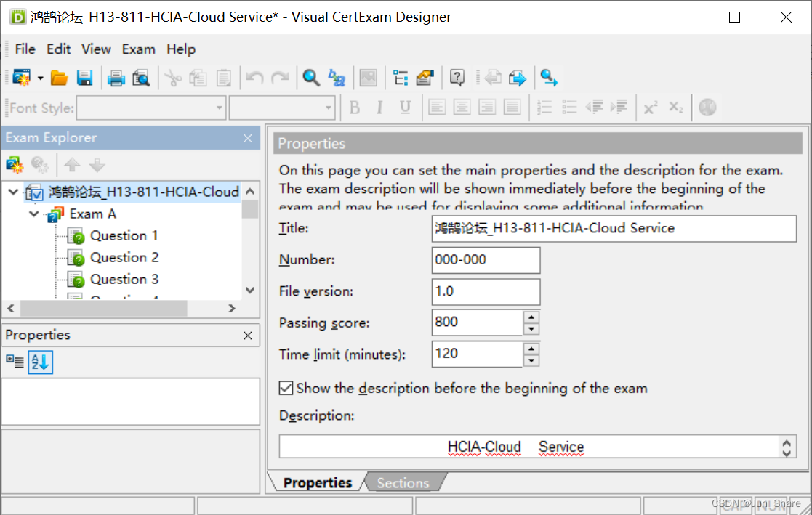The width and height of the screenshot is (812, 515).
Task: Select Question 3 in the tree
Action: (124, 280)
